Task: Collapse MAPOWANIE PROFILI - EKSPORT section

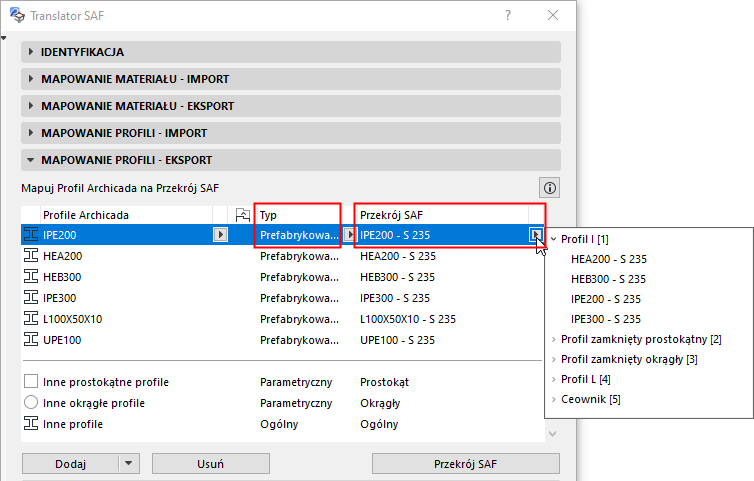Action: [31, 160]
